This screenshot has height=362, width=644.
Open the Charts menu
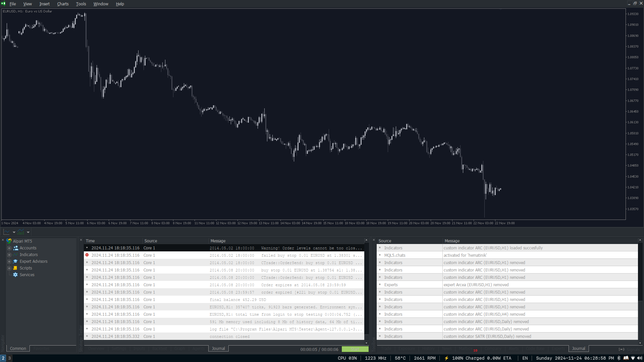point(63,4)
